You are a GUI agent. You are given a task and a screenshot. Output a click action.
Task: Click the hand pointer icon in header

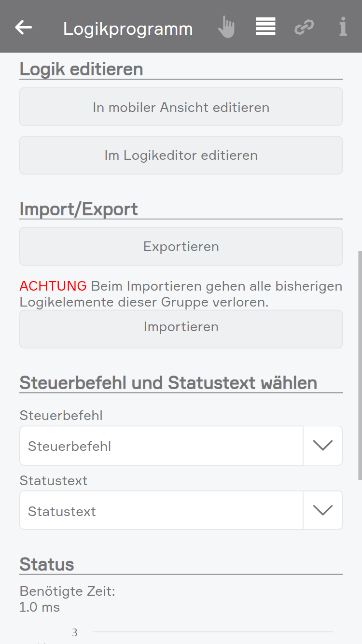click(x=226, y=27)
